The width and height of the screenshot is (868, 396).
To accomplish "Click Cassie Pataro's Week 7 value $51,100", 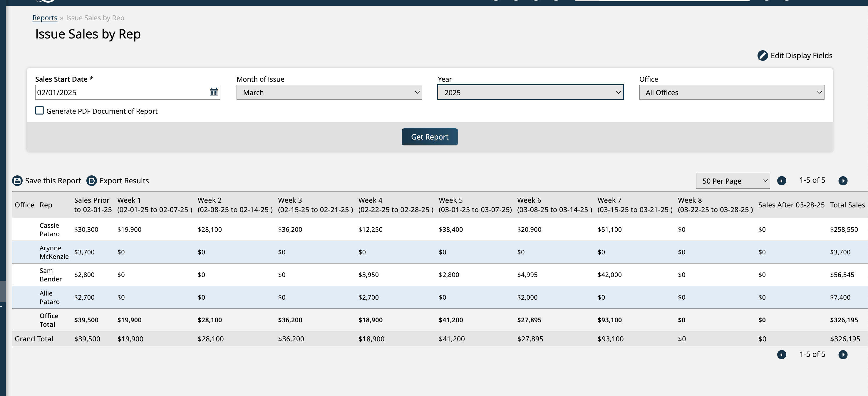I will [x=609, y=229].
